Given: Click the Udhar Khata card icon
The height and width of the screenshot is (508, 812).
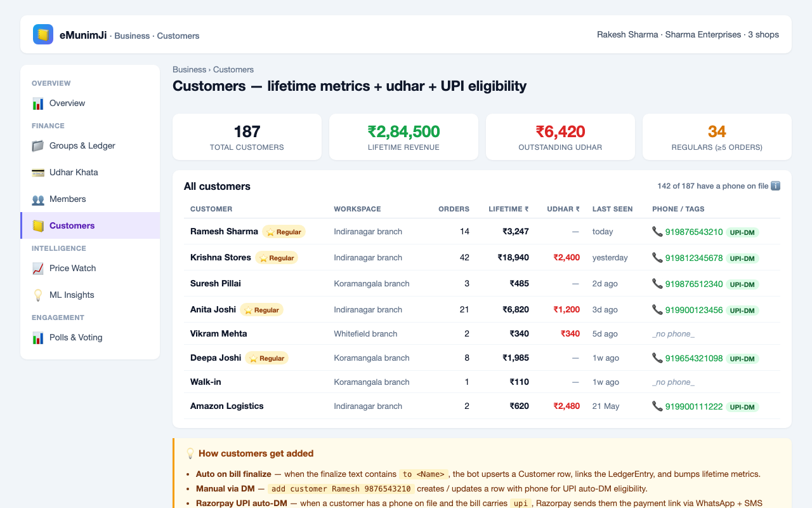Looking at the screenshot, I should (38, 172).
